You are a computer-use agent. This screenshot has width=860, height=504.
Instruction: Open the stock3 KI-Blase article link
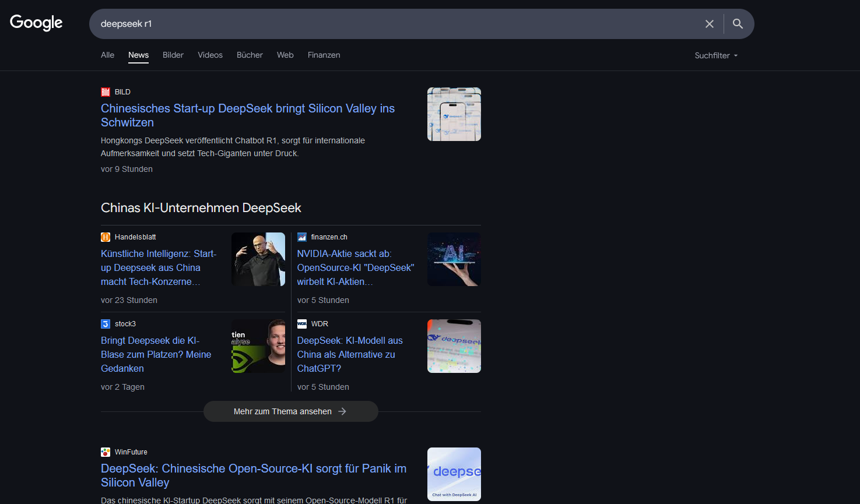[156, 354]
